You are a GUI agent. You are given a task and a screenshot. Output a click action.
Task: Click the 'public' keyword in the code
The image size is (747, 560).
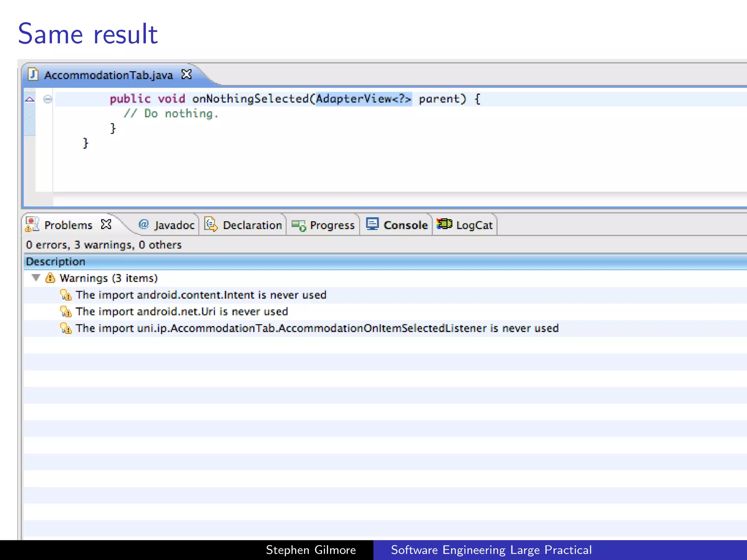130,99
